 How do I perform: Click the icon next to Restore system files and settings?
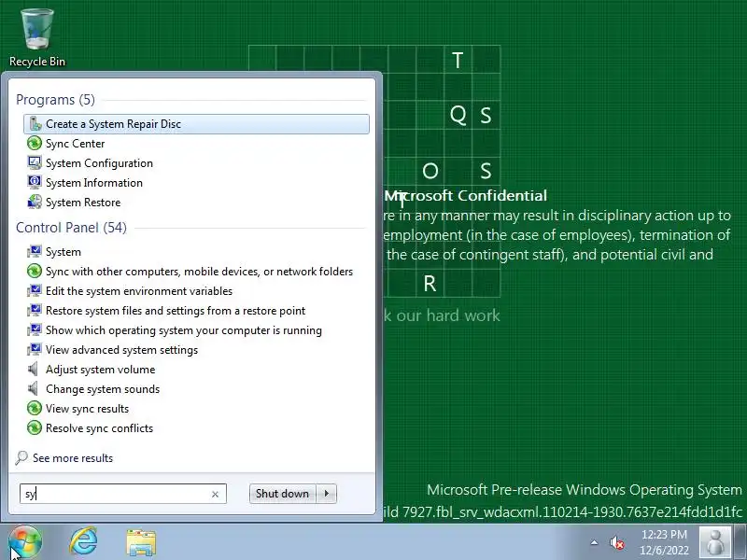35,310
